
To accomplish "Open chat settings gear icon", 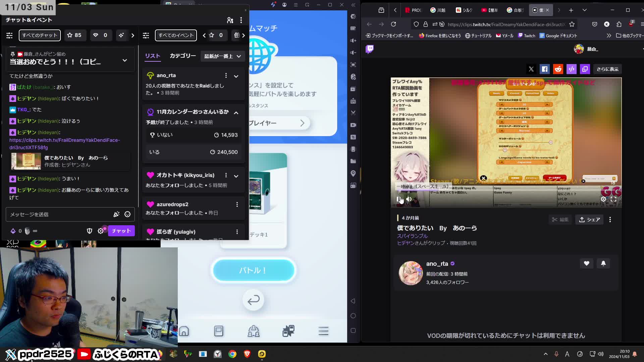I will (101, 231).
